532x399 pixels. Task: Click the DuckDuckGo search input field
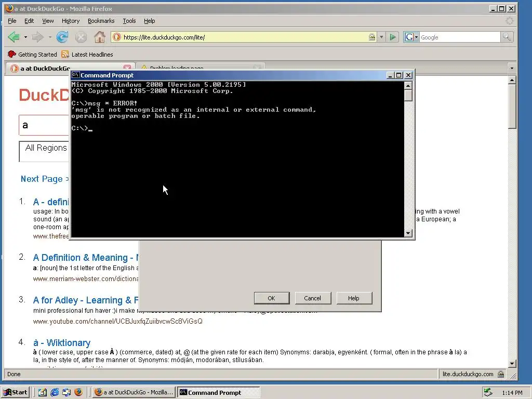click(x=44, y=125)
